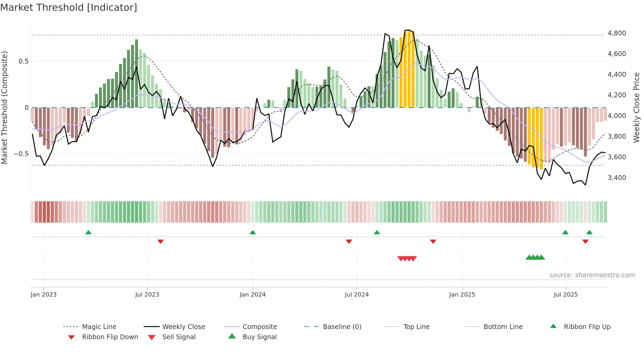
Task: Click the Top Line legend entry
Action: coord(407,327)
